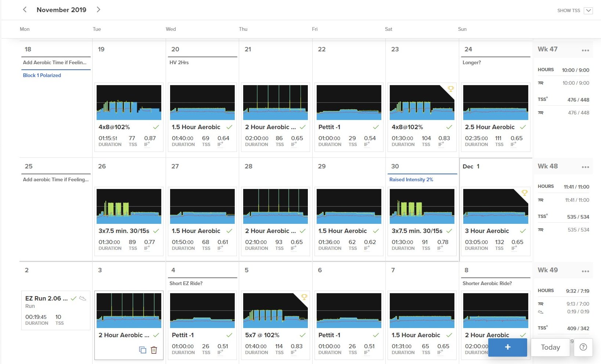Screen dimensions: 601x364
Task: Open Nov 22 Pettit -1 workout graph
Action: pyautogui.click(x=349, y=102)
